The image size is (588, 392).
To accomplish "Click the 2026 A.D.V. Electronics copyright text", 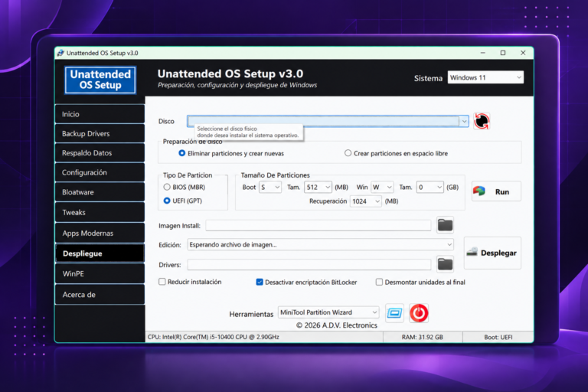I will [337, 325].
